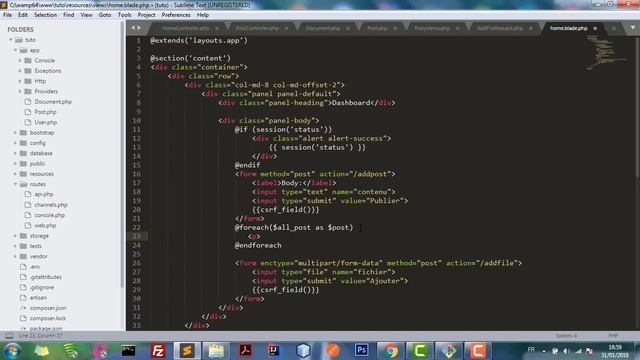
Task: Open api.php under routes
Action: click(44, 194)
